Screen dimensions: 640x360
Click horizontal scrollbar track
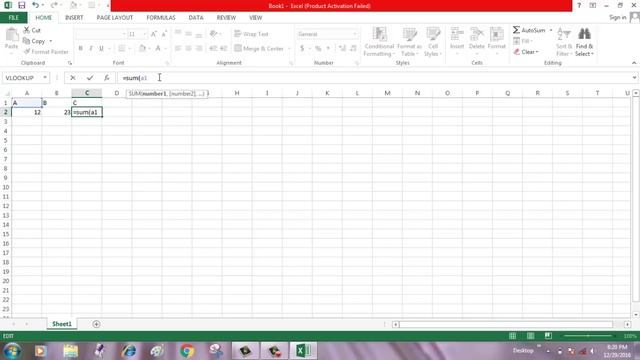tap(506, 324)
